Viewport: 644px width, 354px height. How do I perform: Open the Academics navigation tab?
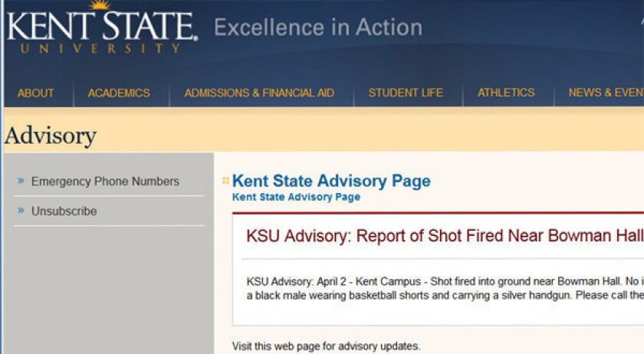[x=119, y=93]
